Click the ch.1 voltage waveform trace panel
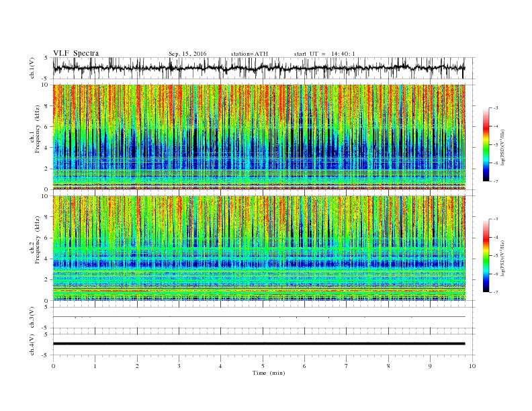Image resolution: width=532 pixels, height=411 pixels. coord(264,68)
